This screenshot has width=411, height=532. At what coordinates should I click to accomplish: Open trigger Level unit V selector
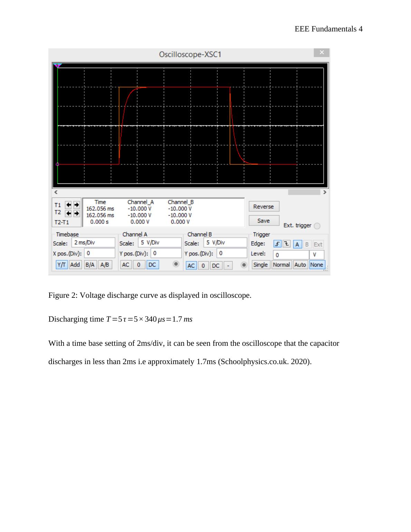(317, 255)
